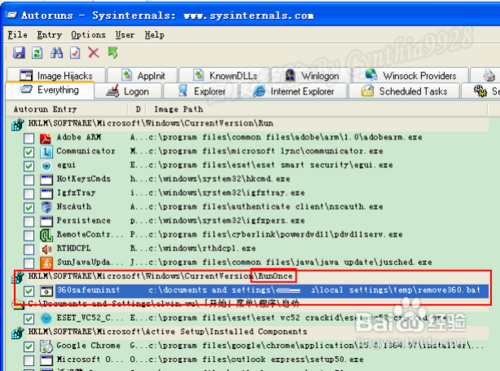Click the egui ESET eye icon
This screenshot has width=500, height=371.
[x=46, y=165]
